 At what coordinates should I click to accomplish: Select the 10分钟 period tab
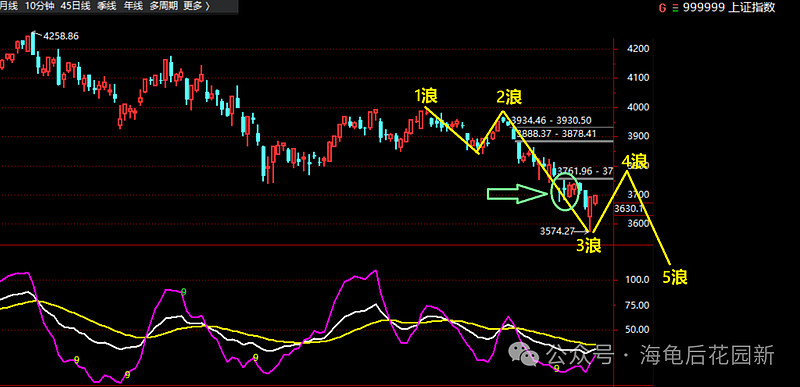tap(40, 7)
